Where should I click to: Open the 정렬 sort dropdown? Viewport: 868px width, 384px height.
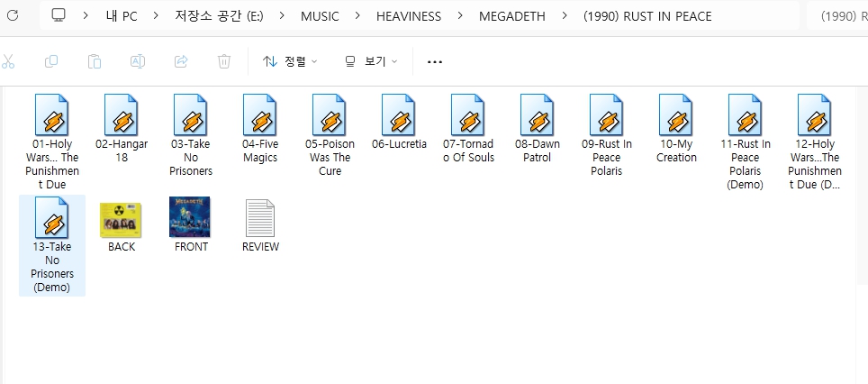[x=290, y=61]
